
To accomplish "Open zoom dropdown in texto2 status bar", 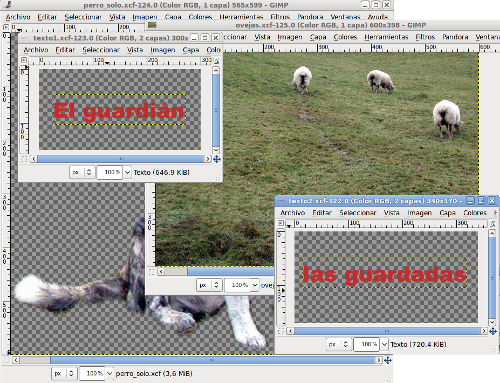I will tap(384, 344).
